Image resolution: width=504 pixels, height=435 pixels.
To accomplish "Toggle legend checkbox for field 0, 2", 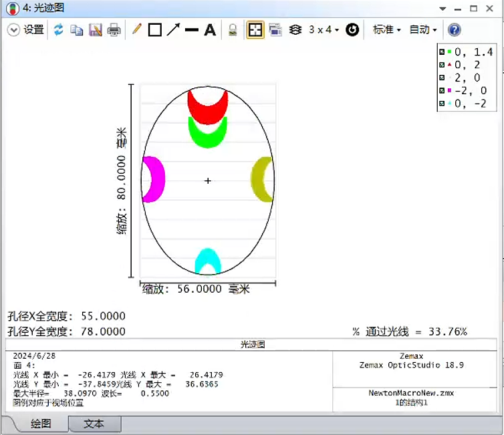I will click(442, 65).
